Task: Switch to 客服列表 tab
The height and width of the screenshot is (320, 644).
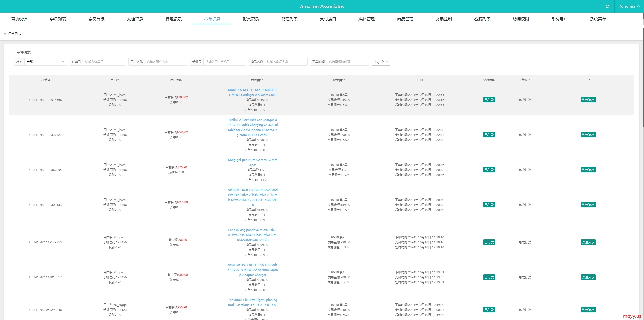Action: point(482,19)
